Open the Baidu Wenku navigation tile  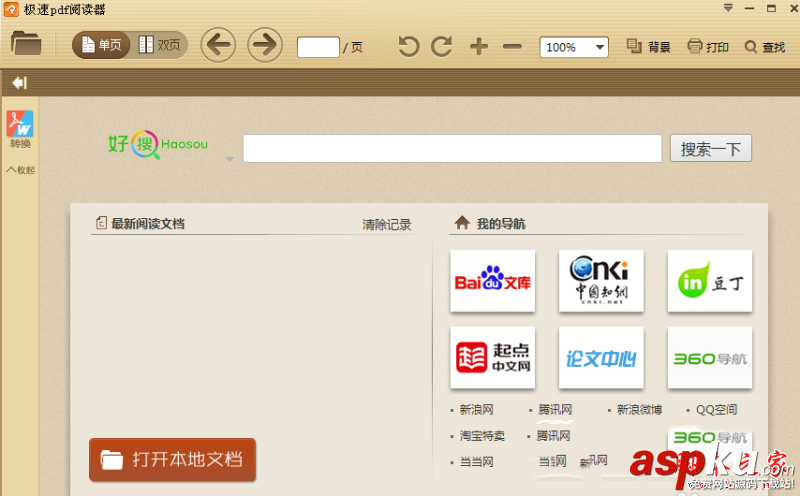[492, 281]
